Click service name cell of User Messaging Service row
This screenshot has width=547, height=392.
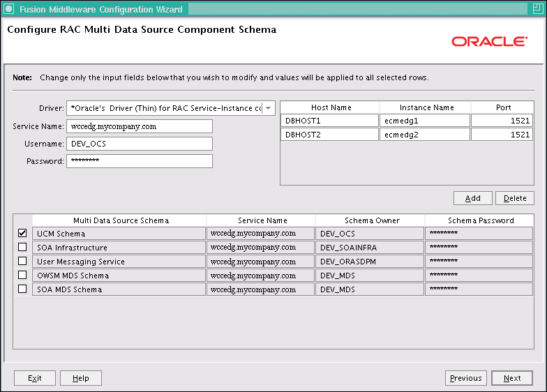point(261,261)
